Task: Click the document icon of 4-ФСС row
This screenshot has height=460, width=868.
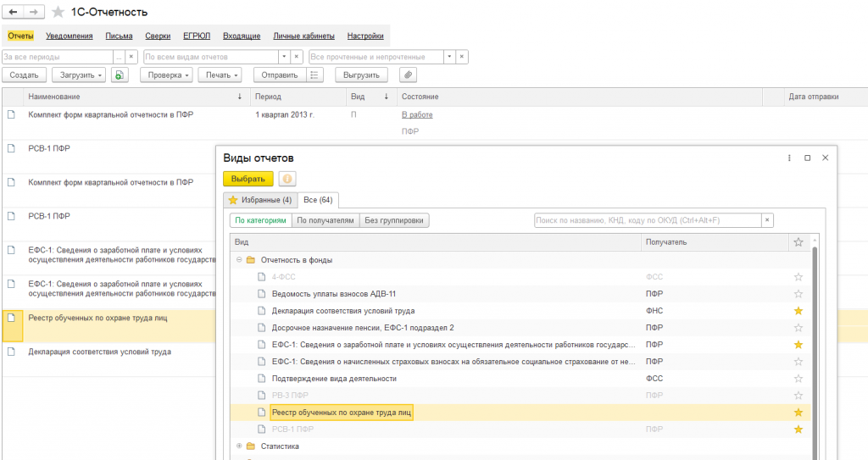Action: [x=262, y=277]
